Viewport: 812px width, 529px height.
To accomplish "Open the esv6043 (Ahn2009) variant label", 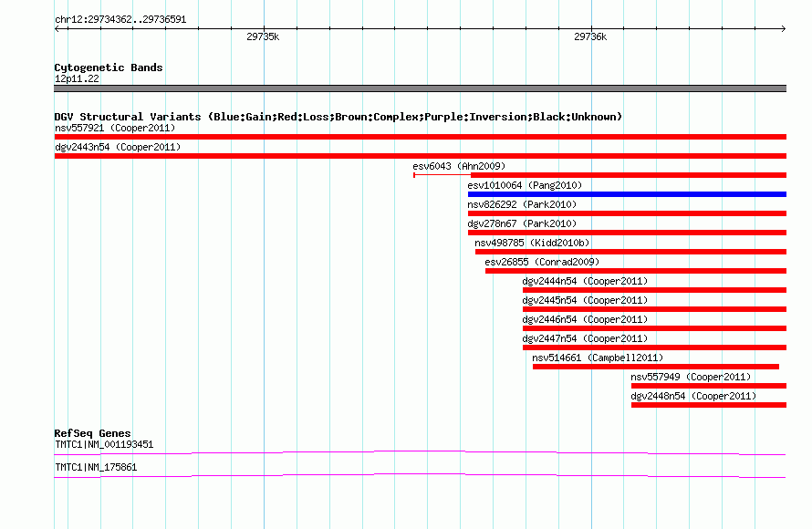I will click(x=459, y=166).
